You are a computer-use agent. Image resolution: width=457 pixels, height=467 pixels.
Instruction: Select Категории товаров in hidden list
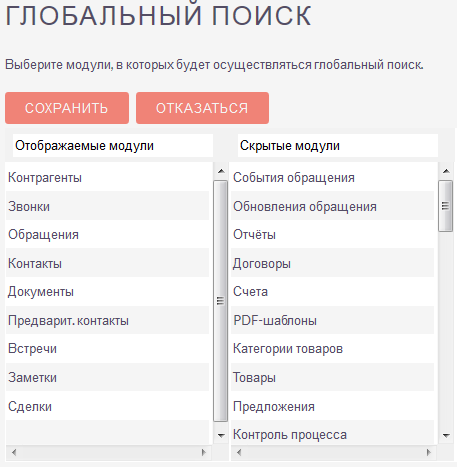pyautogui.click(x=332, y=349)
